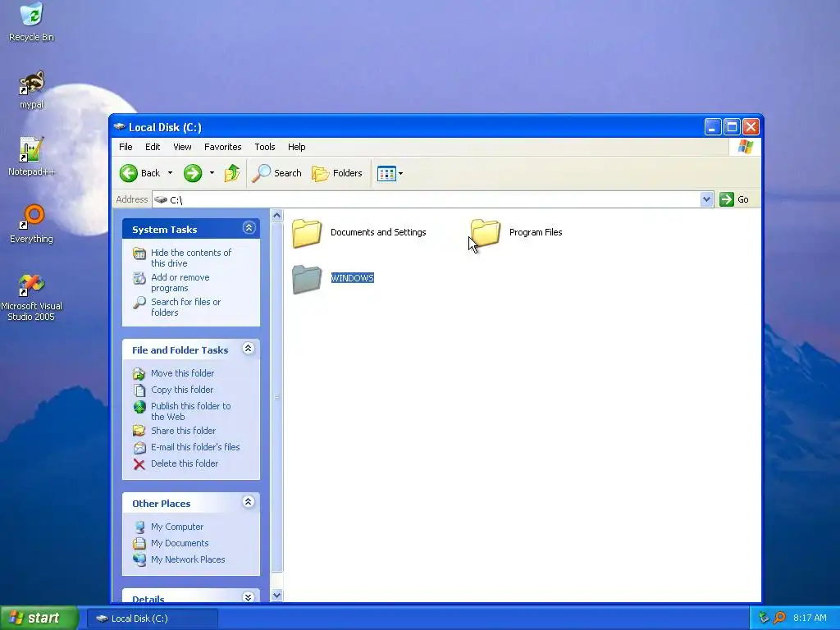Select Everything desktop shortcut
The image size is (840, 630).
pyautogui.click(x=31, y=225)
